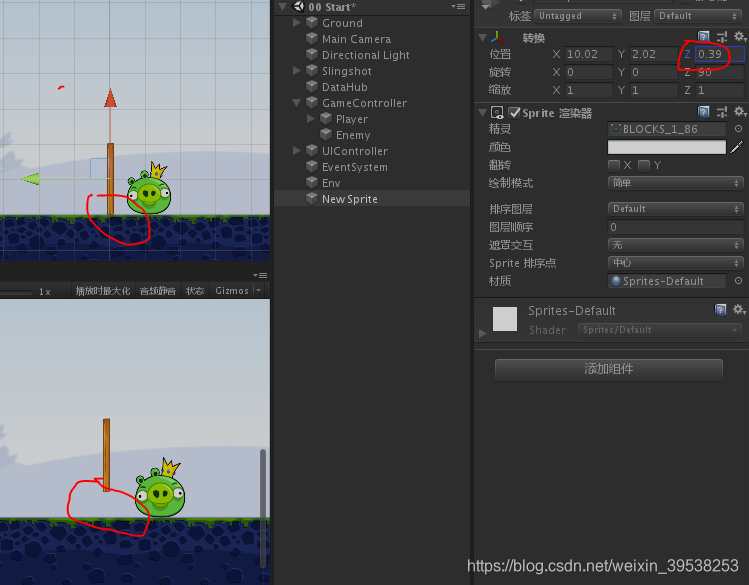
Task: Click the Sprites-Default material preview thumbnail
Action: (505, 319)
